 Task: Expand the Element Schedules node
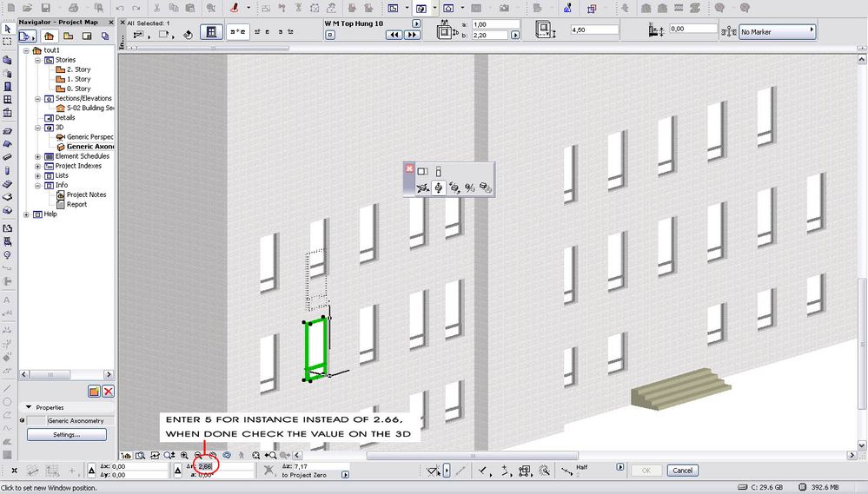pos(37,156)
